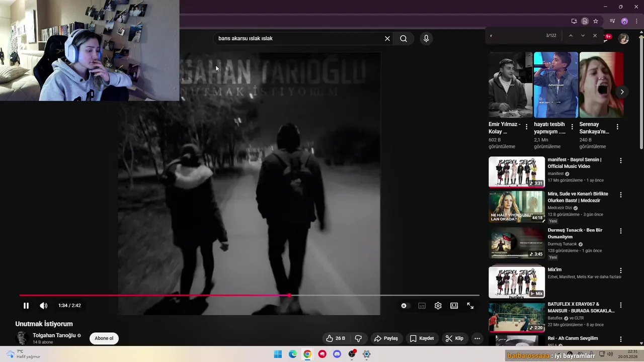Viewport: 644px width, 362px height.
Task: Open options for the 'Emir Yılmaz' short
Action: 527,127
